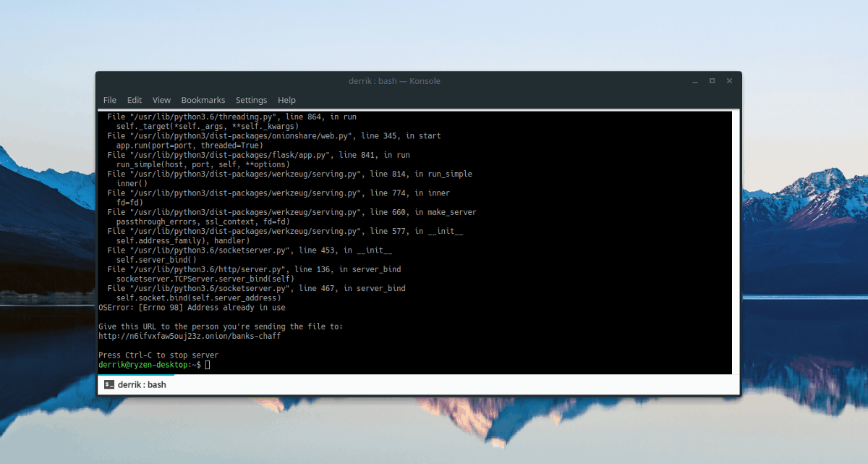Select the 'derrik : bash' tab

[x=135, y=384]
